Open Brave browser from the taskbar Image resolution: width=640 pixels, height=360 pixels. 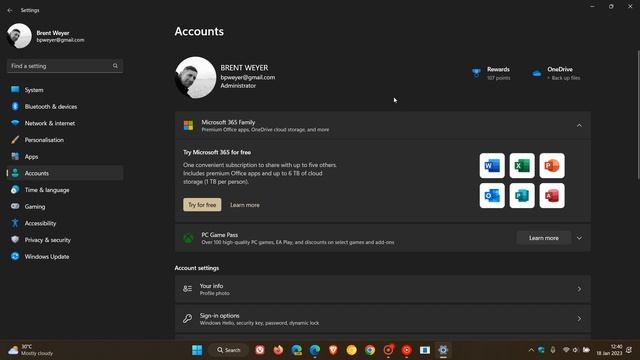tap(333, 350)
